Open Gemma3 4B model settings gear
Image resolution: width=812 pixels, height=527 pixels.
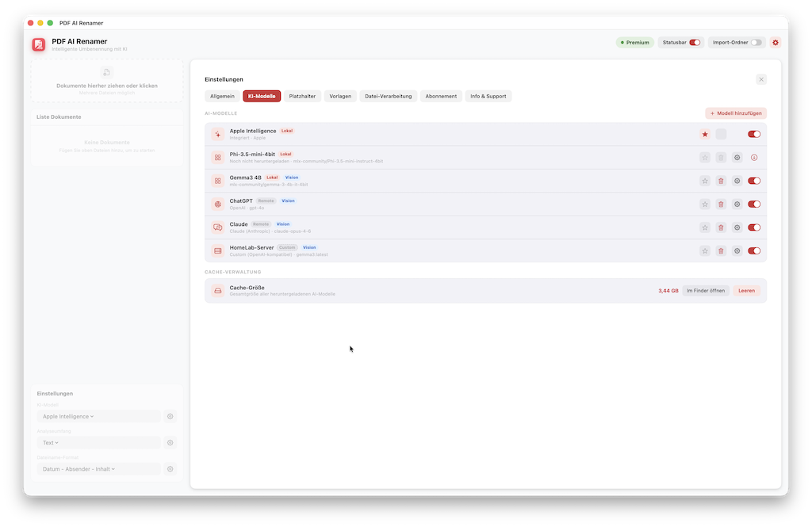(x=737, y=181)
